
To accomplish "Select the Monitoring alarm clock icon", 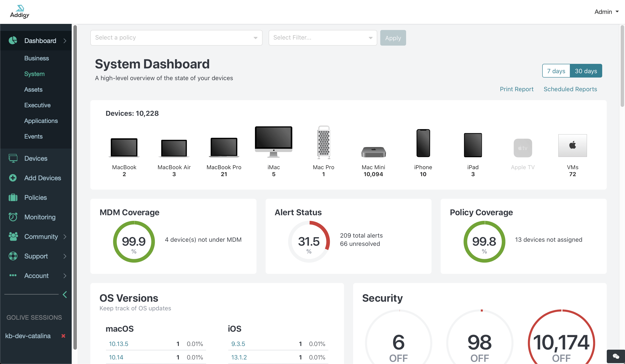I will 13,217.
